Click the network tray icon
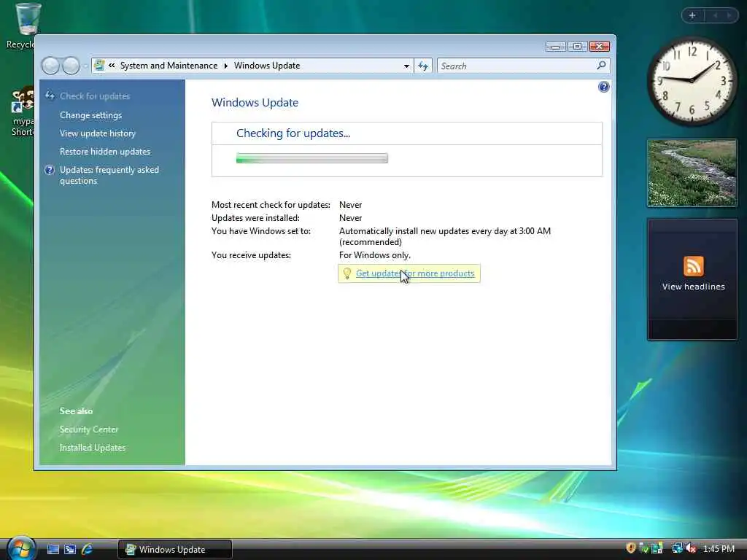Viewport: 747px width, 560px height. click(x=677, y=548)
